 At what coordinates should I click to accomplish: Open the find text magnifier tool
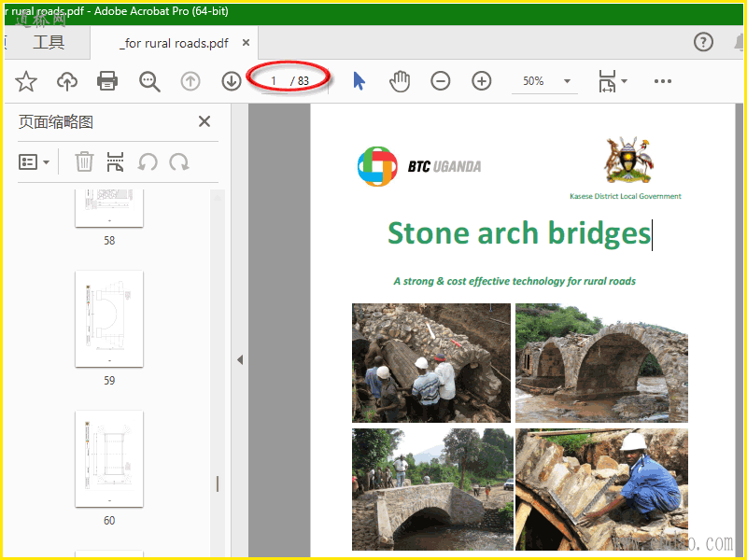pos(149,81)
